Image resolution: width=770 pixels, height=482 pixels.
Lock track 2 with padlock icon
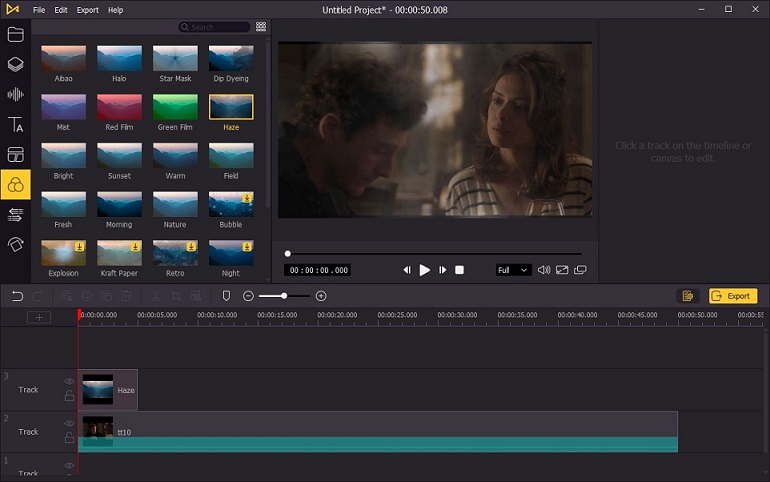tap(69, 437)
